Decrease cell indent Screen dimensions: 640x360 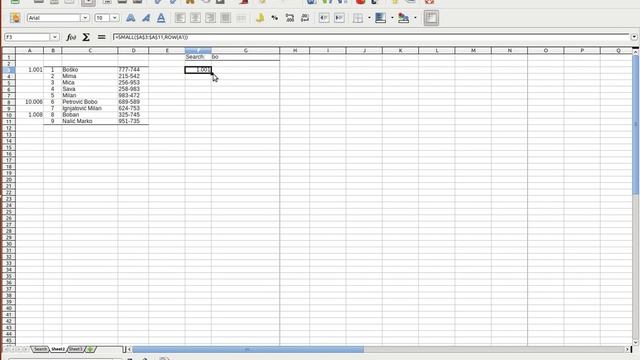pyautogui.click(x=324, y=18)
